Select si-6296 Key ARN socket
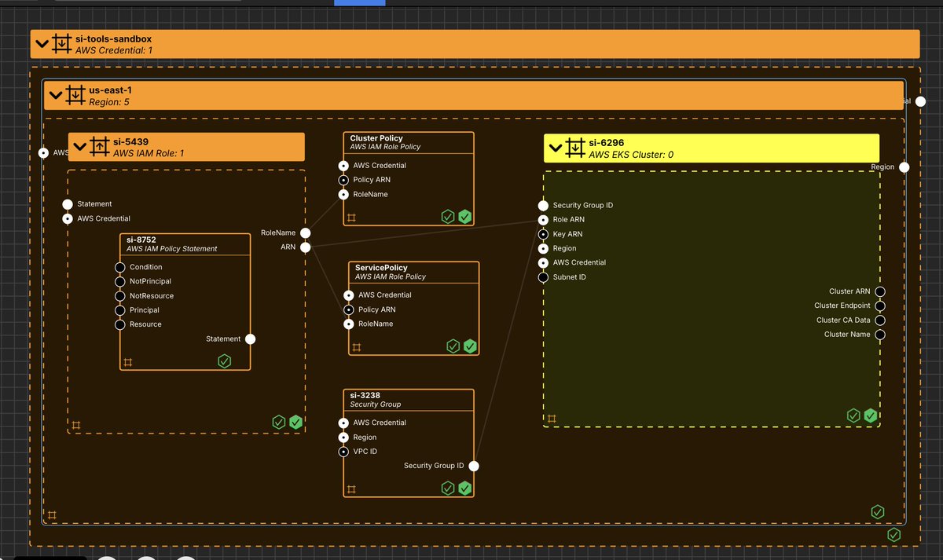The width and height of the screenshot is (943, 560). [x=543, y=234]
